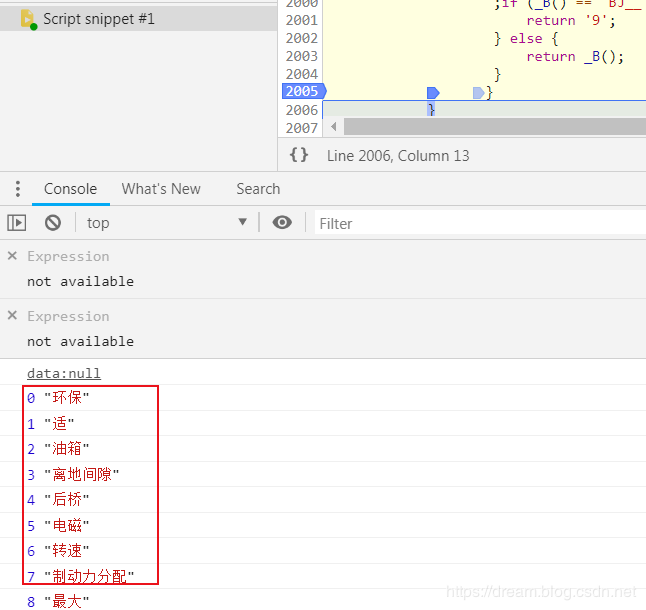This screenshot has height=610, width=646.
Task: Click the first inline breakpoint marker on line 2005
Action: click(433, 93)
